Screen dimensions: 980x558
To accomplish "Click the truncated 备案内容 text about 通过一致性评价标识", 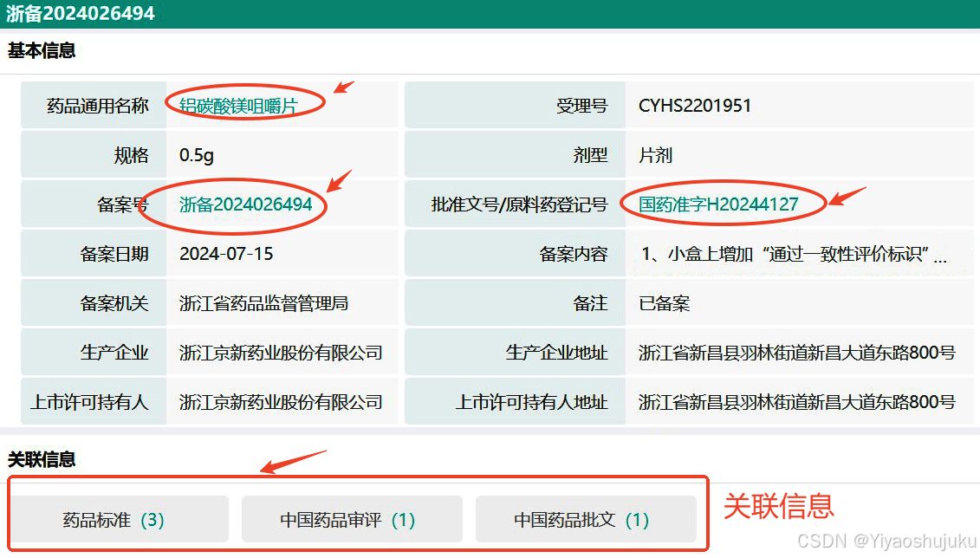I will (x=794, y=254).
